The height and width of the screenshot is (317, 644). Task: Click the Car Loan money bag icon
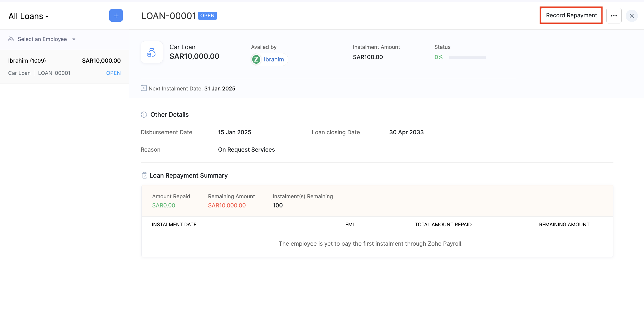152,52
